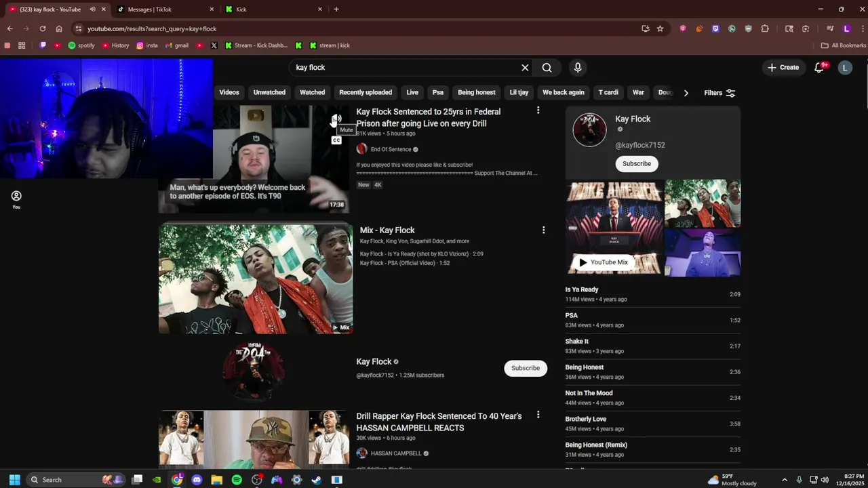Image resolution: width=868 pixels, height=488 pixels.
Task: Bookmark this page with star icon
Action: pos(660,28)
